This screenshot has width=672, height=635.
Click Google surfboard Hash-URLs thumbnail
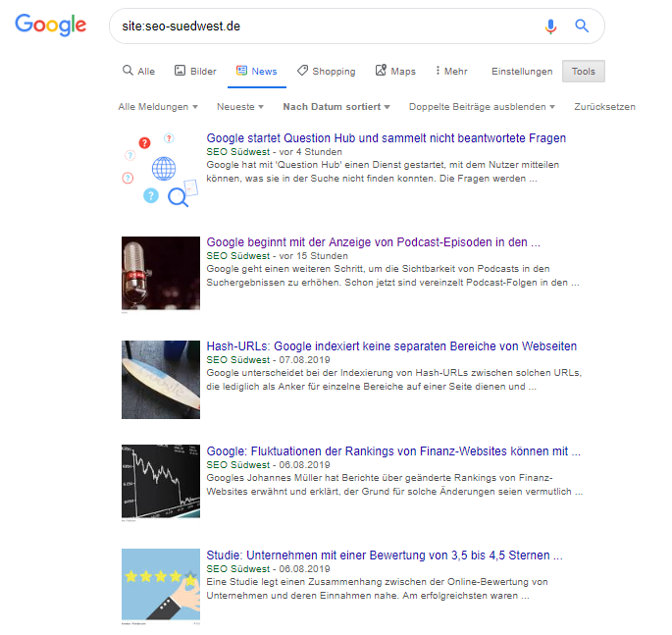click(x=161, y=380)
